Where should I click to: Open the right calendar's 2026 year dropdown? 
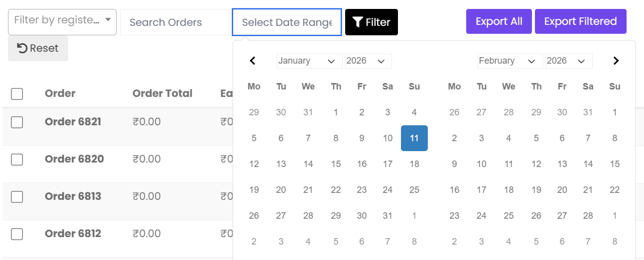[x=568, y=61]
